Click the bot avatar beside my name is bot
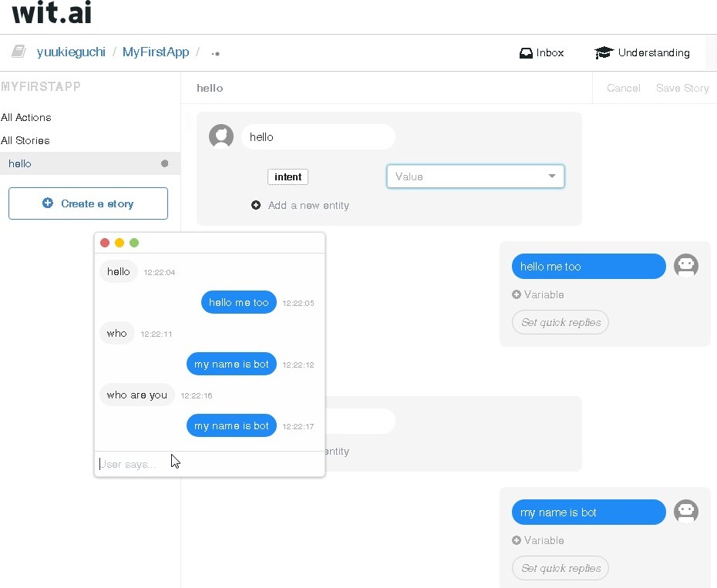Screen dimensions: 717x588 [685, 512]
